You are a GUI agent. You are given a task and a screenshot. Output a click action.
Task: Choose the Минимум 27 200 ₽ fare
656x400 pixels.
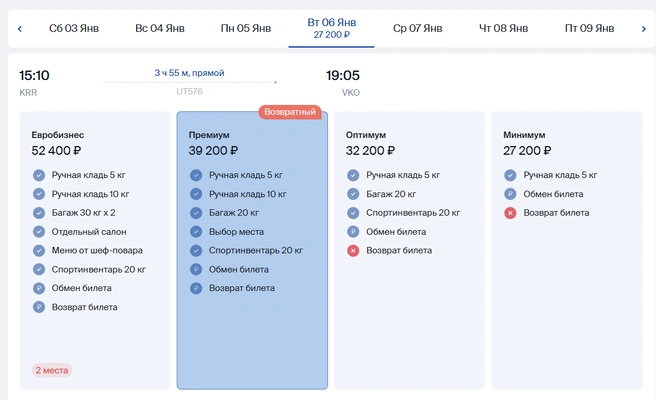pyautogui.click(x=566, y=250)
